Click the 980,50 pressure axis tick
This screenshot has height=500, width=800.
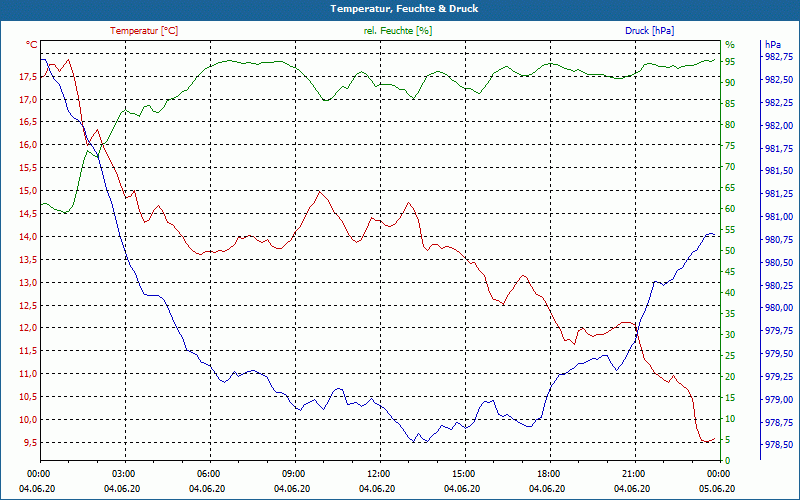tap(779, 263)
